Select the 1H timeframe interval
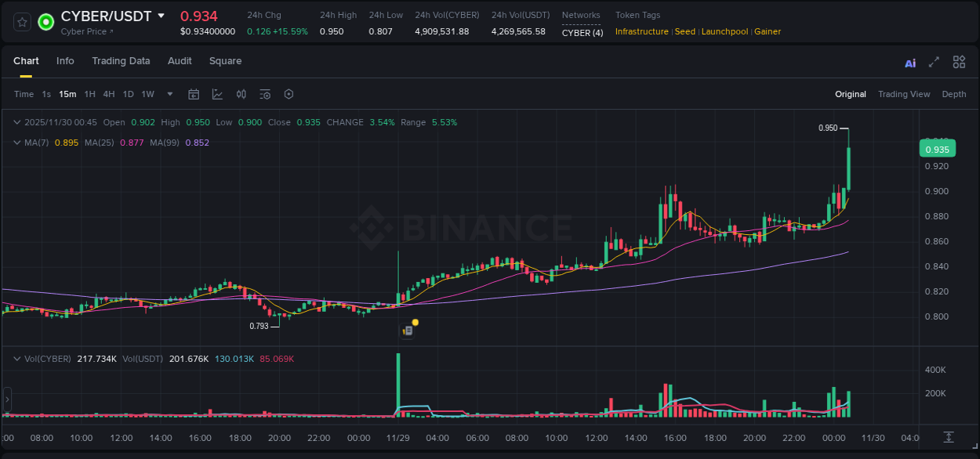 [x=89, y=94]
